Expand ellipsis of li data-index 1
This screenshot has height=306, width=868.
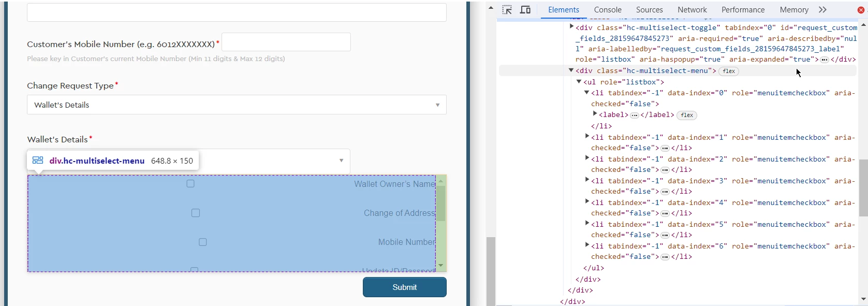pyautogui.click(x=665, y=149)
